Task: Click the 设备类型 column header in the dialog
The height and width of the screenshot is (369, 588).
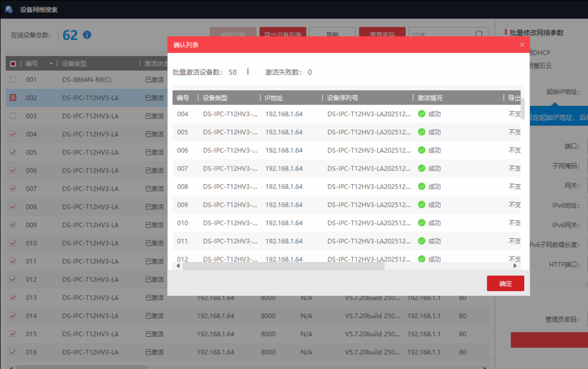Action: [x=215, y=98]
